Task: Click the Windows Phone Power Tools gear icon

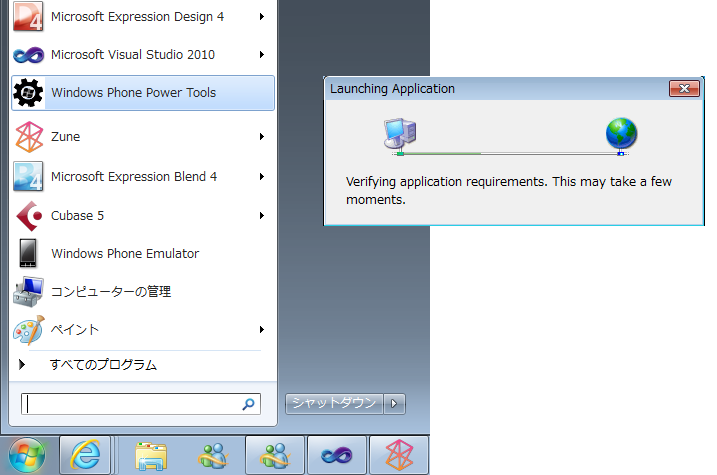Action: pos(28,93)
